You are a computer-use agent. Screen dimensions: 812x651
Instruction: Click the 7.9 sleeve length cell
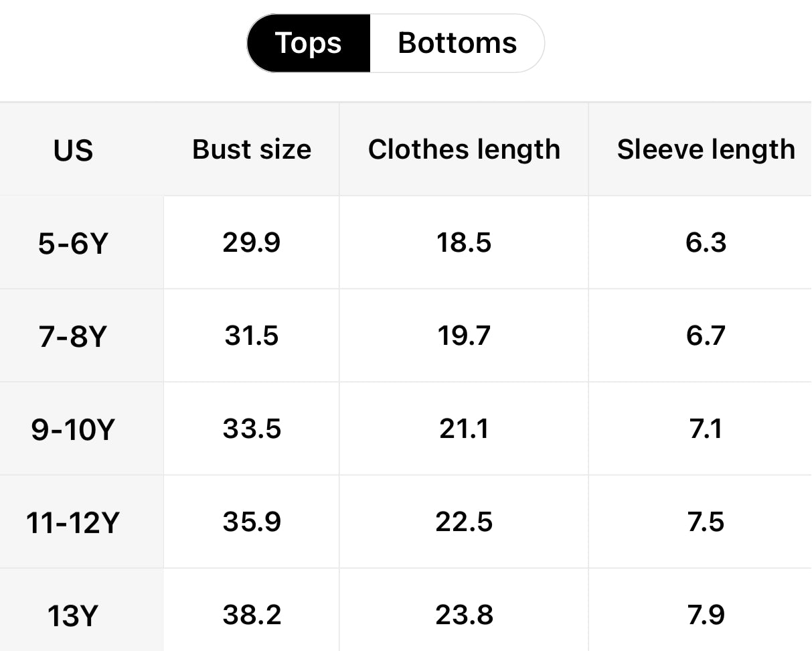706,615
